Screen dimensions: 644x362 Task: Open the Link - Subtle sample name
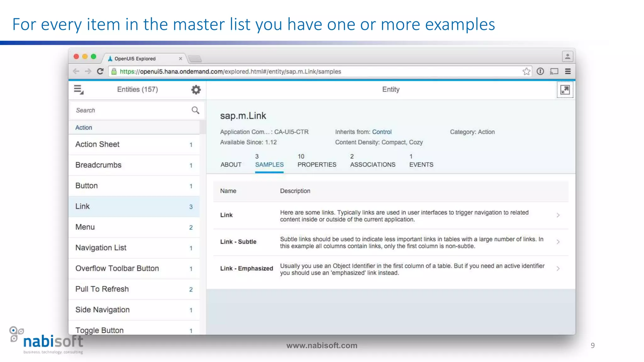coord(238,242)
